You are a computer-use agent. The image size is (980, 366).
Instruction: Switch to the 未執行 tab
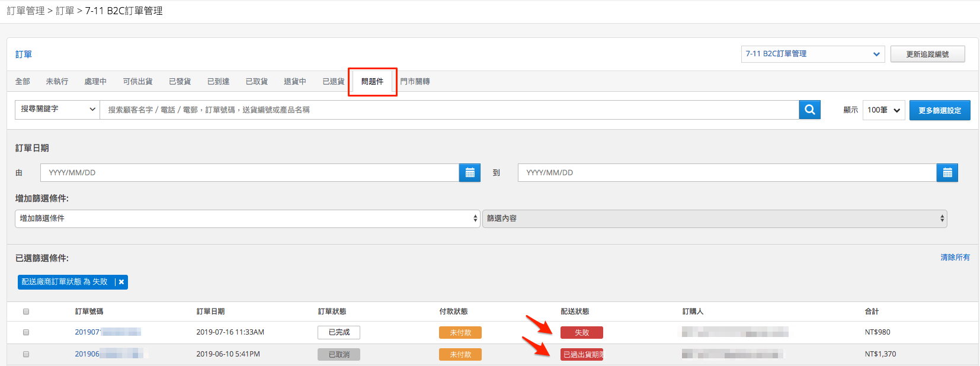click(57, 81)
